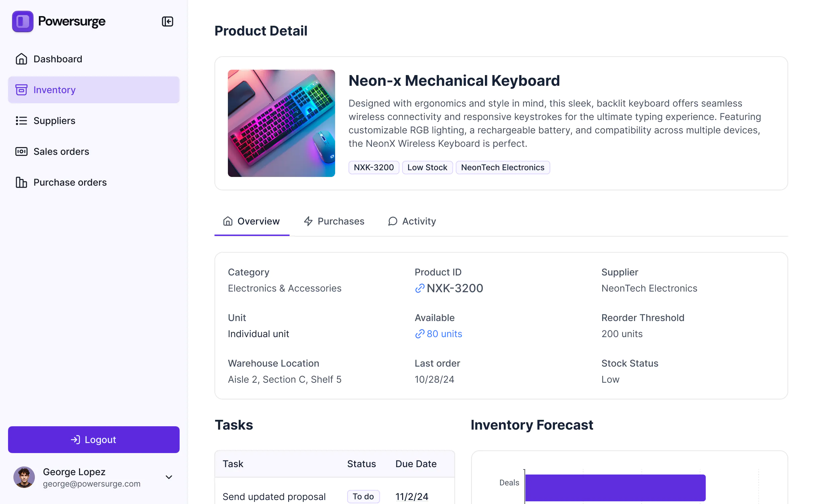Click the Inventory box icon
Screen dimensions: 815x504
21,90
